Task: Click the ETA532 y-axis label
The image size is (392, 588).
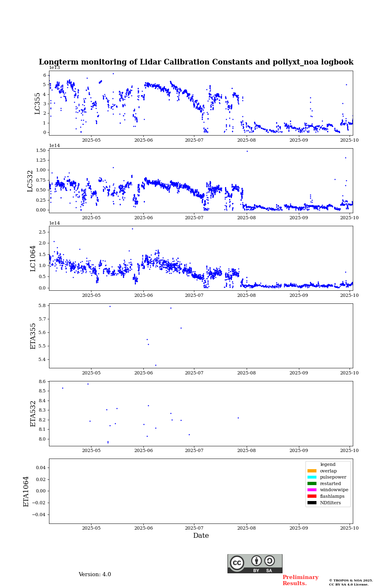Action: (x=33, y=413)
